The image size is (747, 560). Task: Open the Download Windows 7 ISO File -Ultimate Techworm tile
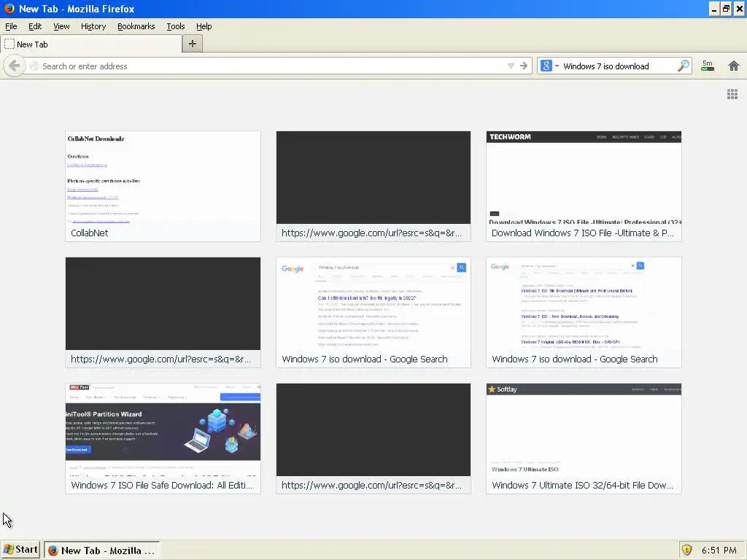(x=584, y=186)
